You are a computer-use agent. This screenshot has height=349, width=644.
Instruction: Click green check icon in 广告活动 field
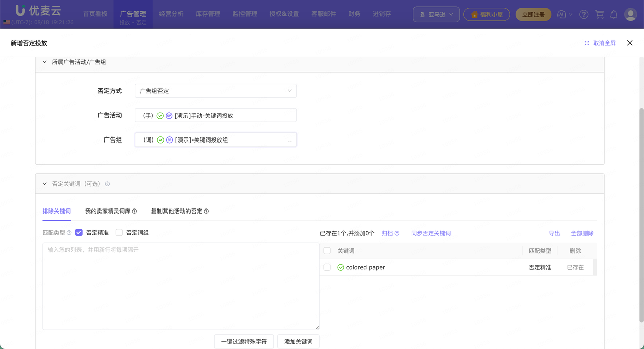pos(160,115)
